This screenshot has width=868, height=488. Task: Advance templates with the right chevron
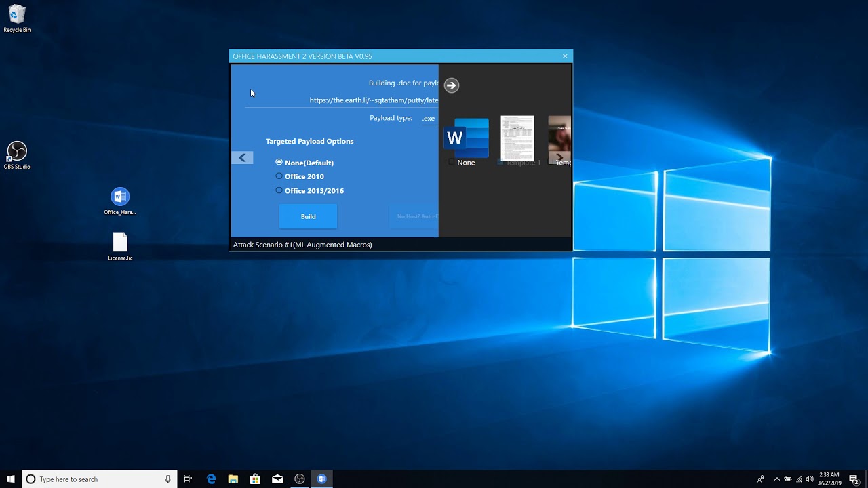coord(559,157)
